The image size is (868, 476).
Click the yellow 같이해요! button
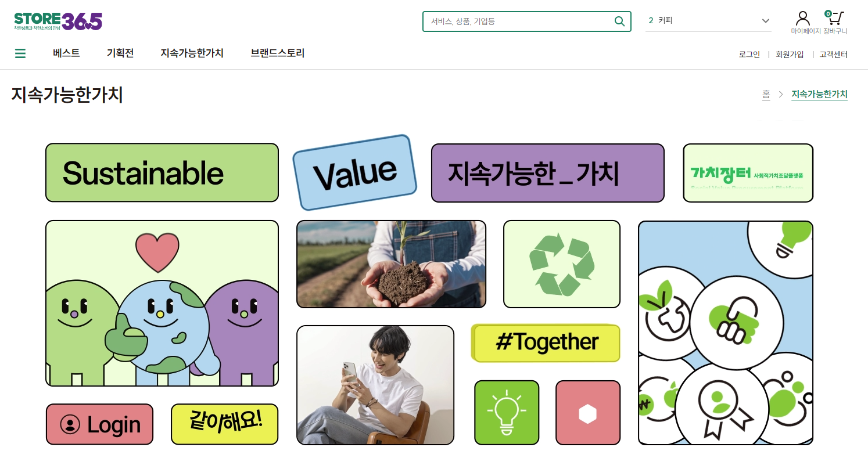pyautogui.click(x=225, y=424)
